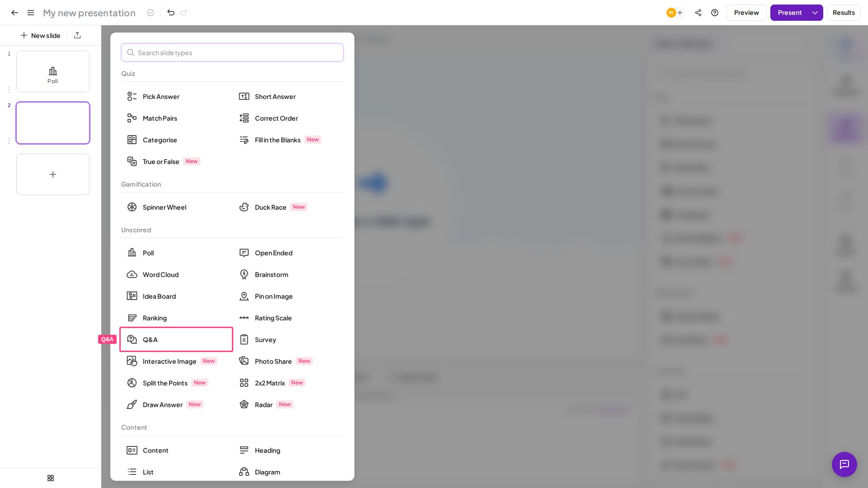This screenshot has height=488, width=868.
Task: Select the empty slide 2 thumbnail
Action: click(x=53, y=123)
